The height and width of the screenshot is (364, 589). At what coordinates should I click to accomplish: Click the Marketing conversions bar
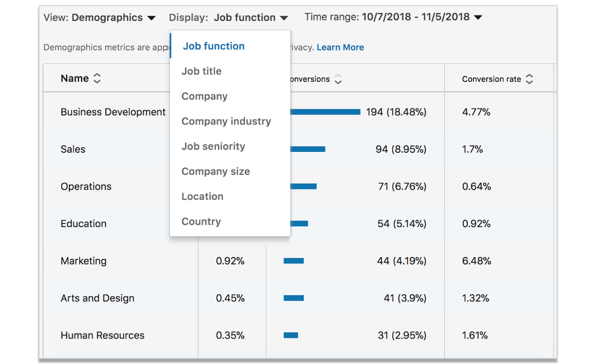pyautogui.click(x=293, y=261)
